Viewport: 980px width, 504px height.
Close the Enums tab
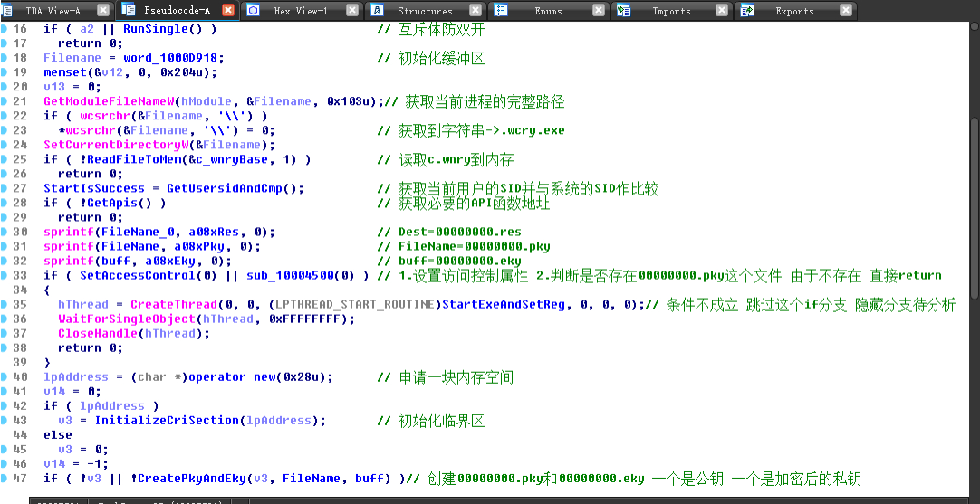599,10
